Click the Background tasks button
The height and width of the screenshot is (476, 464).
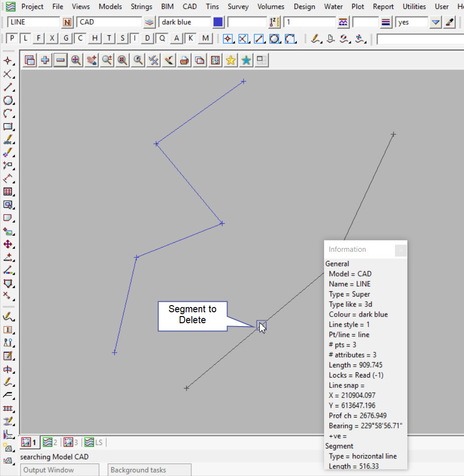138,470
